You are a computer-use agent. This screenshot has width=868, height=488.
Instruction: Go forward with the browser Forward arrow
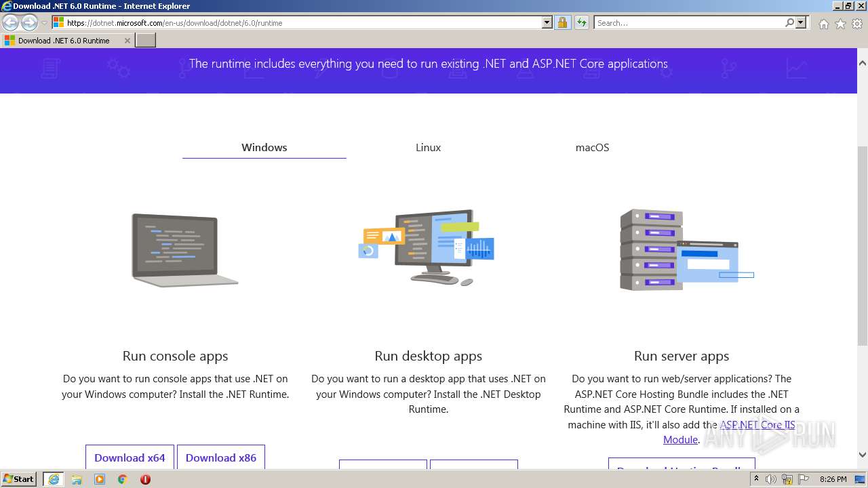pyautogui.click(x=29, y=23)
